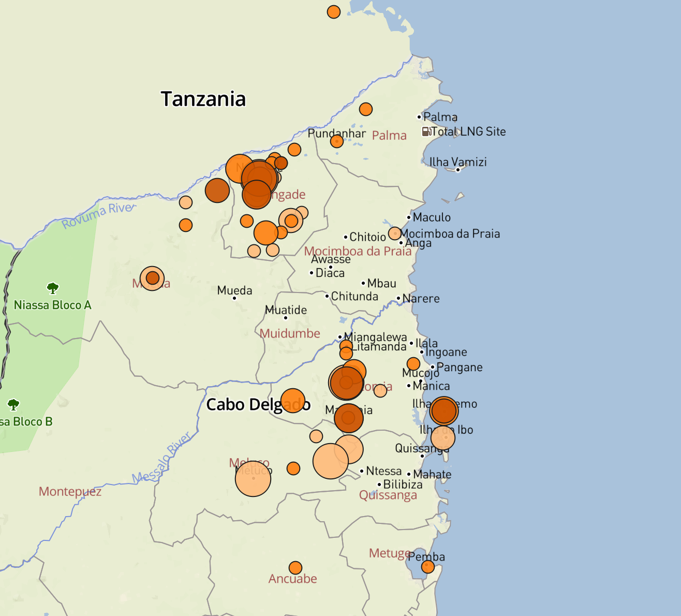Click the light orange circle at Ilha do Ibo
Screen dimensions: 681x616
click(x=443, y=438)
